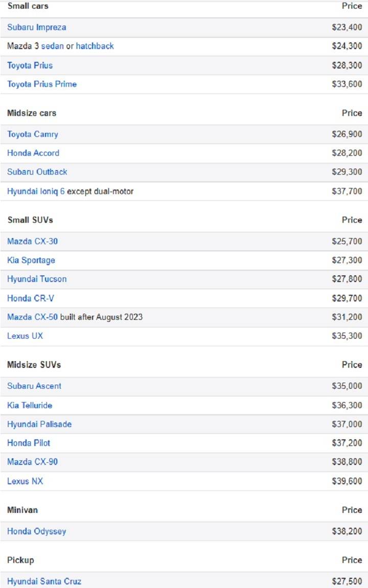Open the Kia Sportage link
Image resolution: width=368 pixels, height=588 pixels.
pyautogui.click(x=31, y=261)
